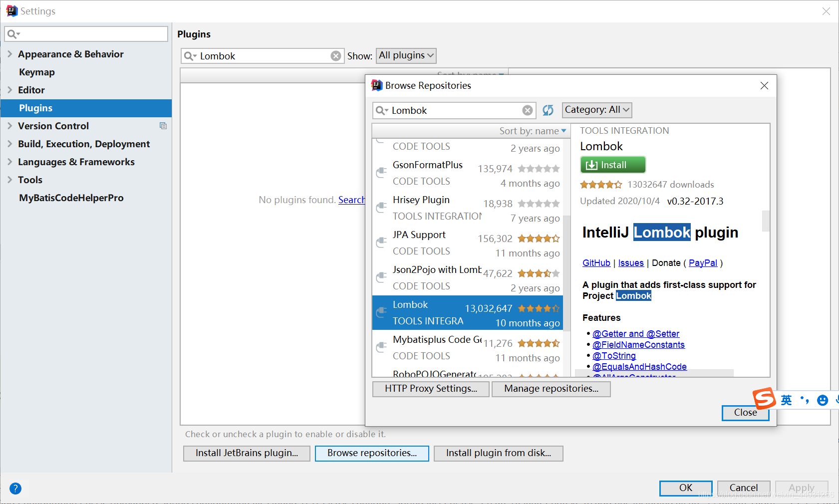Click Close in Browse Repositories dialog

[745, 413]
